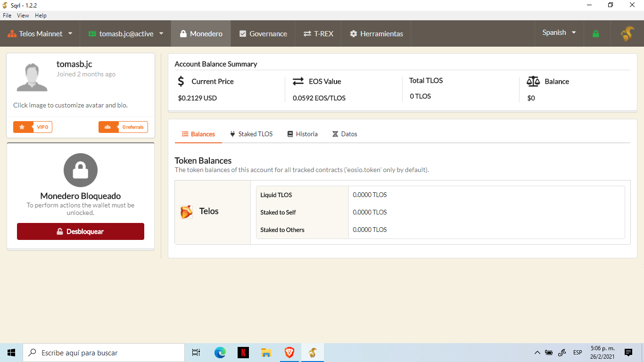Click the 0 referrals badge
This screenshot has width=644, height=362.
[x=123, y=127]
